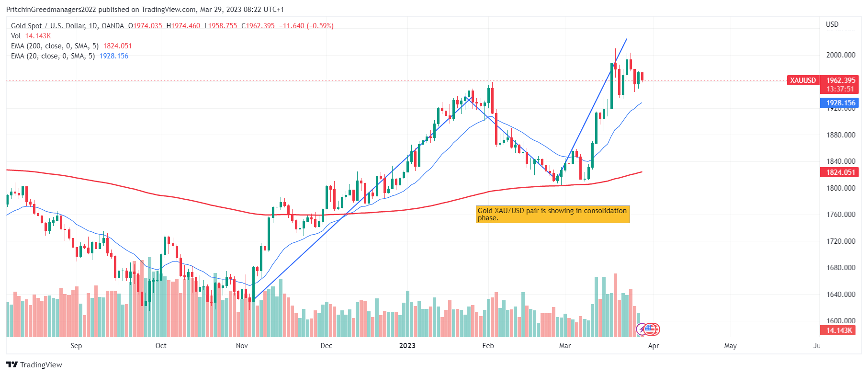This screenshot has height=375, width=868.
Task: Click the 1760.000 price axis label
Action: coord(841,215)
